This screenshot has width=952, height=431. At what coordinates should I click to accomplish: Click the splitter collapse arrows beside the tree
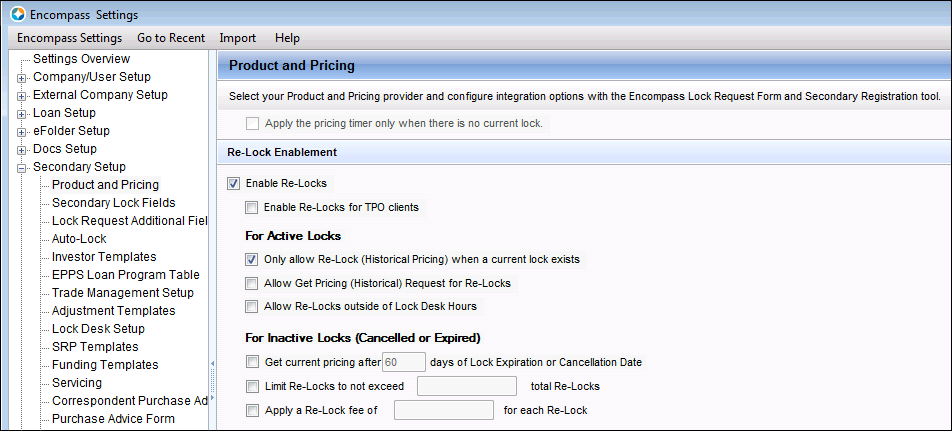[x=212, y=380]
